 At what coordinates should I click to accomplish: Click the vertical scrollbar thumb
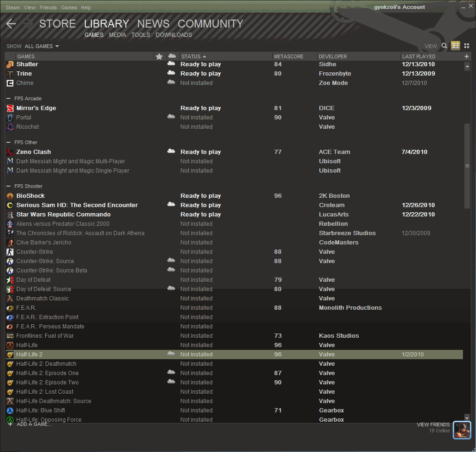point(467,166)
